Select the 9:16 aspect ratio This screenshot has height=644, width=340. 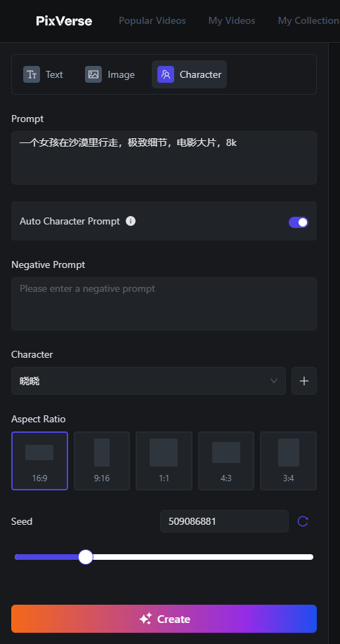102,461
